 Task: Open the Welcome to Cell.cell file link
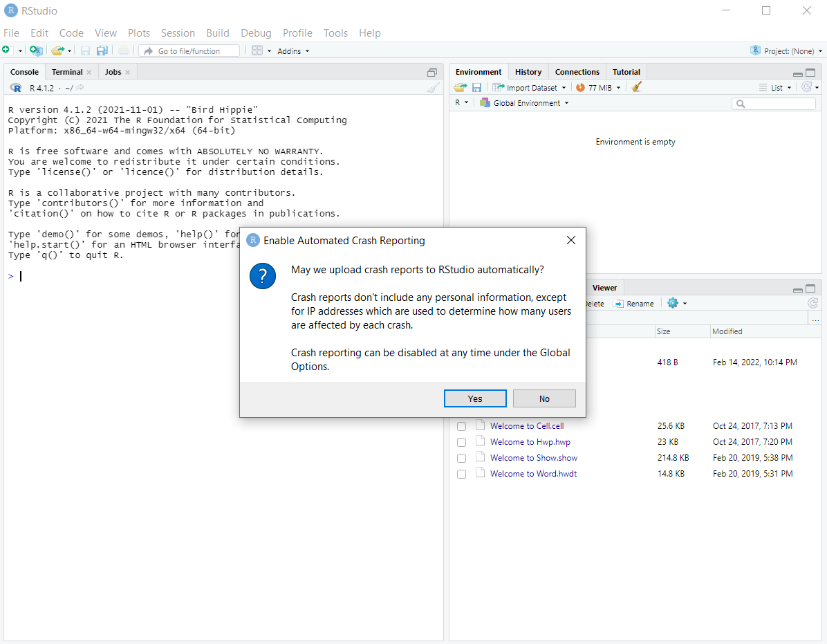(x=527, y=425)
